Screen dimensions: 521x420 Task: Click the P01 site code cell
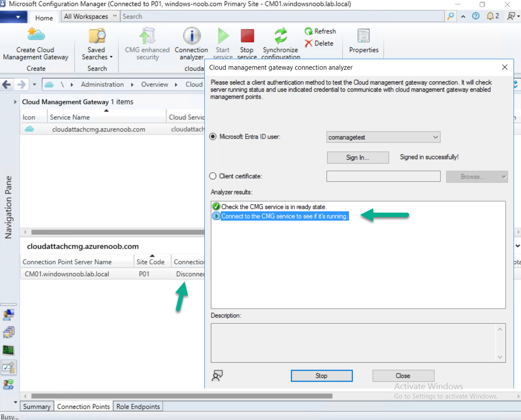(x=144, y=274)
